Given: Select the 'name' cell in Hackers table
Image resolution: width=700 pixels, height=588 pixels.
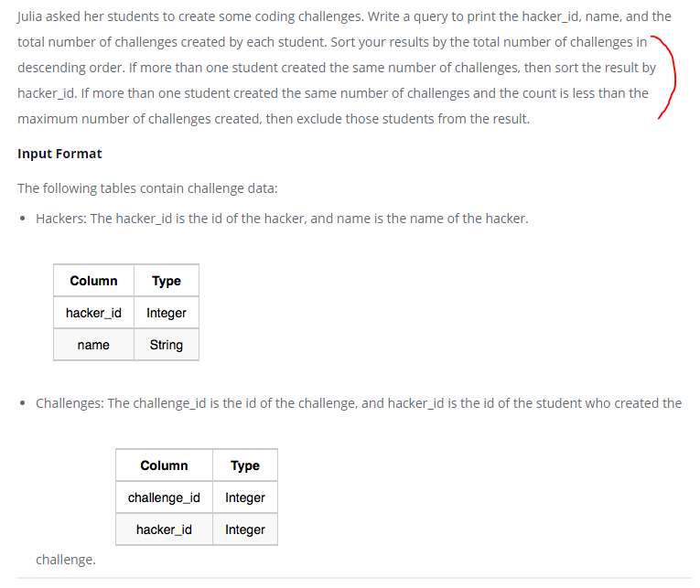Looking at the screenshot, I should [x=93, y=345].
